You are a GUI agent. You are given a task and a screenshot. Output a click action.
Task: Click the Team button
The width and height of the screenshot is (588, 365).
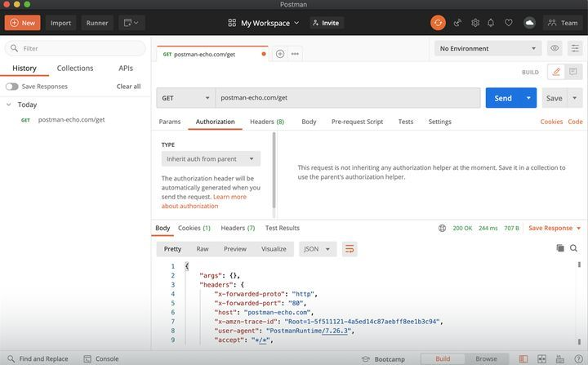(x=563, y=23)
